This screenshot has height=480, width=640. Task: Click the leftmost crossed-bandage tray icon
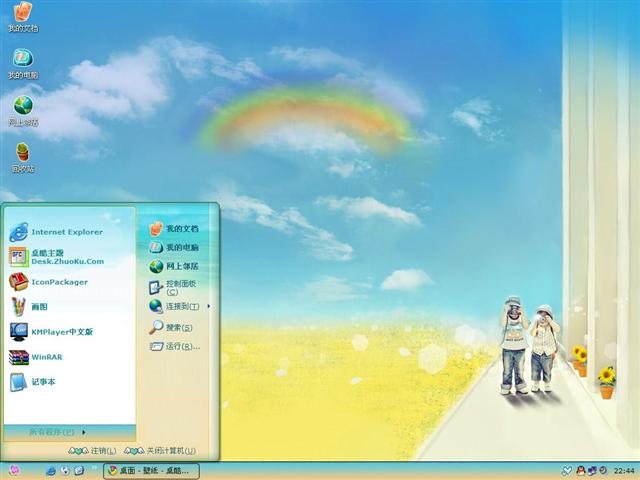click(567, 471)
